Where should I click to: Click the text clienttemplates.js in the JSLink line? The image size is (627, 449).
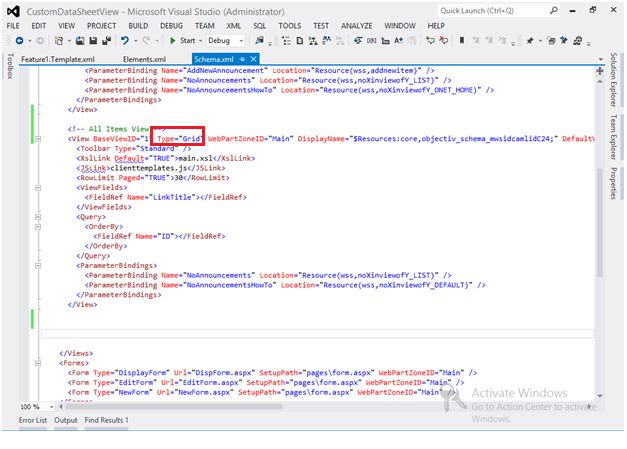tap(148, 168)
